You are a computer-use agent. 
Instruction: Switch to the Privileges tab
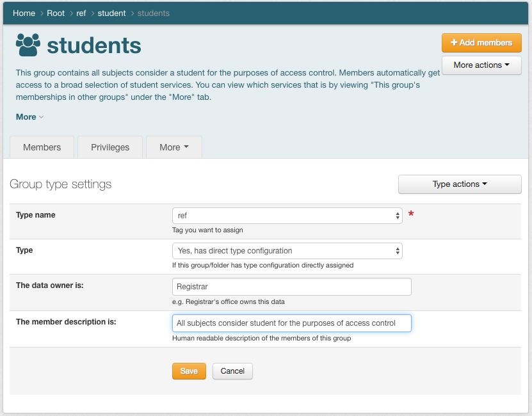pos(110,147)
